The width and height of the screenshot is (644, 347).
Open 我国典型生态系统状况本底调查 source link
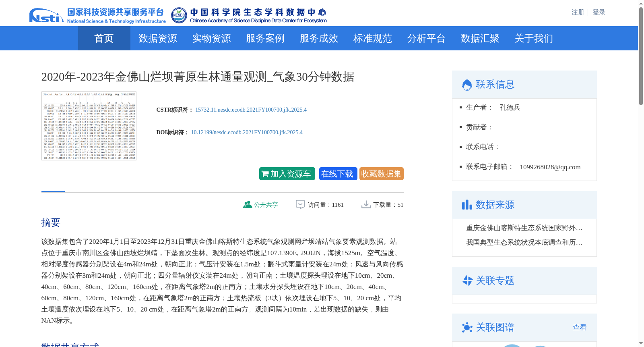(524, 243)
